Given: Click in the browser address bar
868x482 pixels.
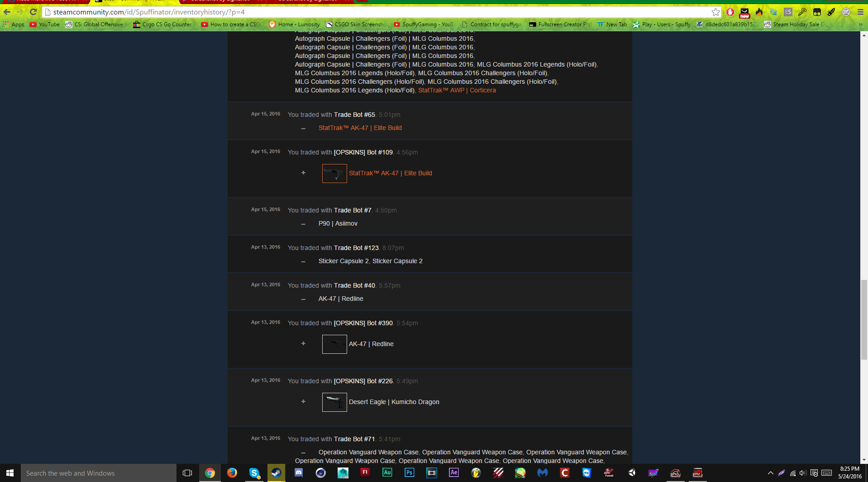Looking at the screenshot, I should point(362,12).
